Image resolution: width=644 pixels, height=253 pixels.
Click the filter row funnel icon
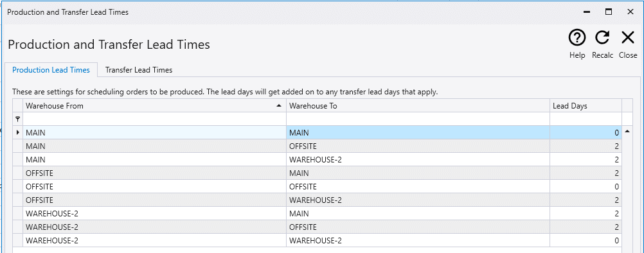tap(17, 119)
